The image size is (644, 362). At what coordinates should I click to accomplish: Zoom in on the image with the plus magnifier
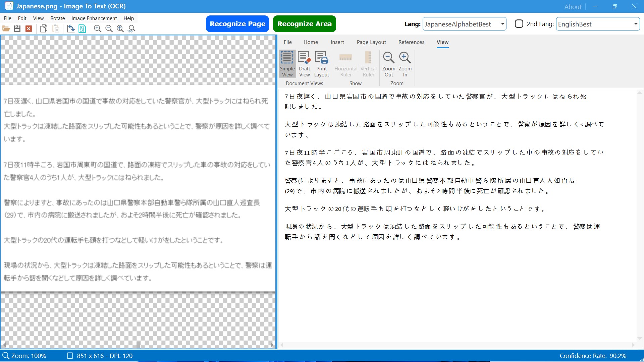tap(98, 28)
